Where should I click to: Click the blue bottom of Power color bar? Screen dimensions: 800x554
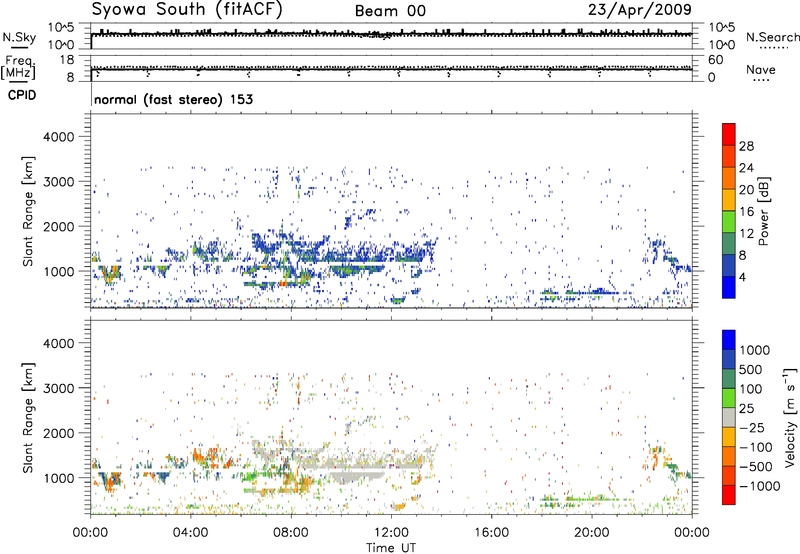tap(729, 287)
